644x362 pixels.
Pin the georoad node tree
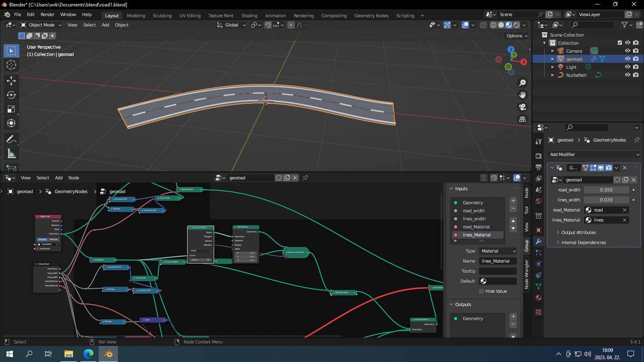[305, 178]
